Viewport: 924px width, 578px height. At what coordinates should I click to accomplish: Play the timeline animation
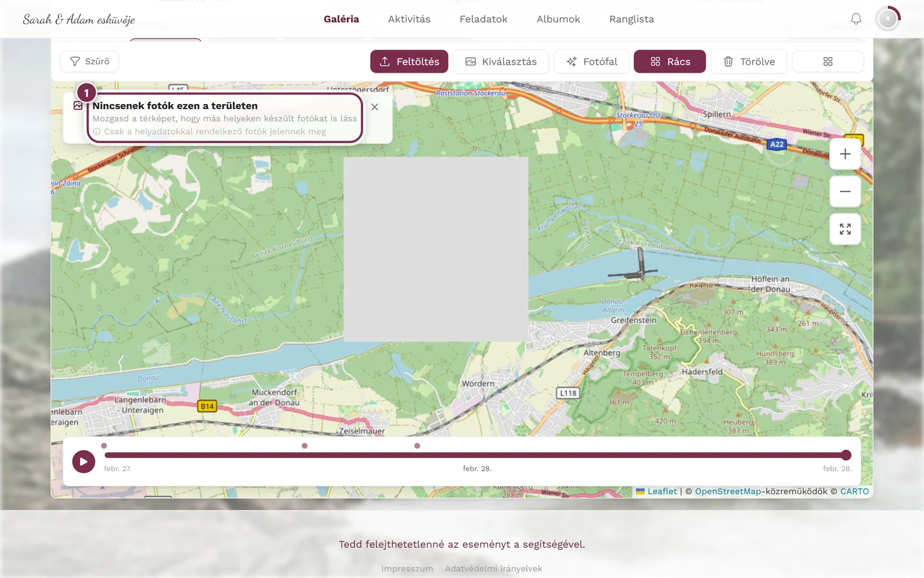click(x=83, y=461)
